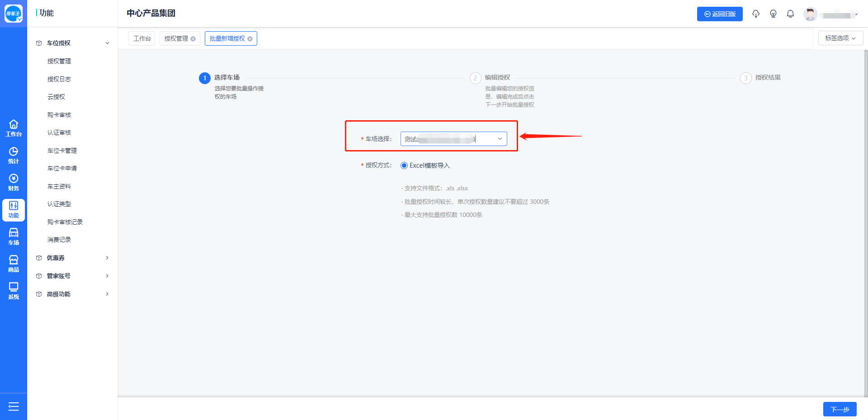Click the 车场选择 dropdown arrow

[500, 139]
